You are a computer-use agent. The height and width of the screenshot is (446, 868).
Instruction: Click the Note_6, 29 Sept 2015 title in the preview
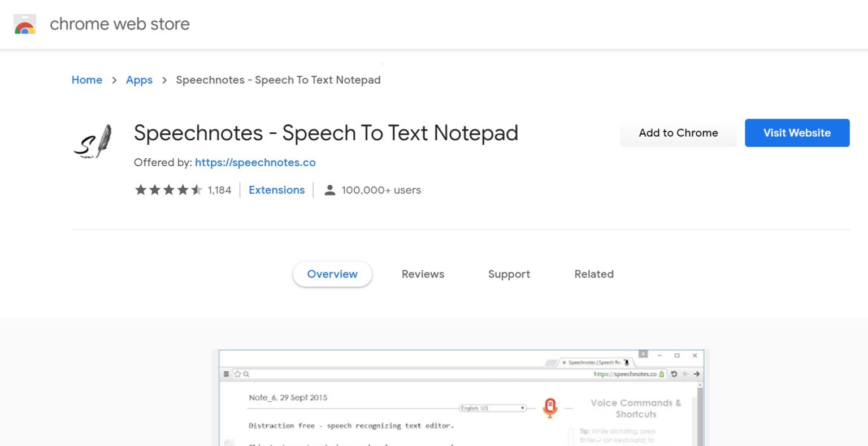[x=288, y=397]
